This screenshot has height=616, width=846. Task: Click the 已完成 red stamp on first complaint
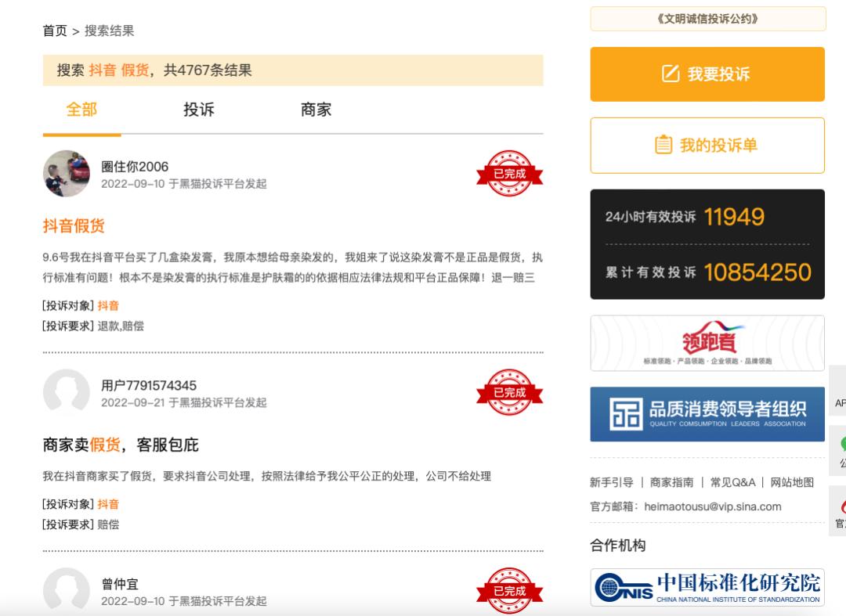[509, 174]
